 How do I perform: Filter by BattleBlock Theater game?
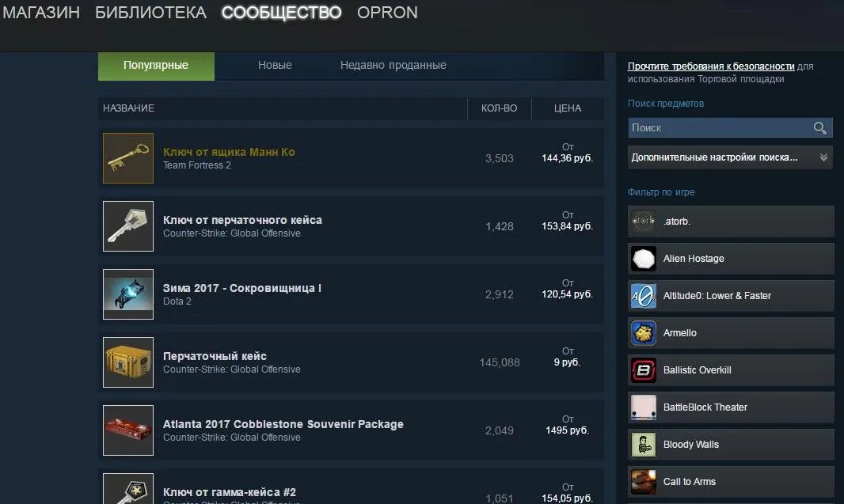[731, 407]
